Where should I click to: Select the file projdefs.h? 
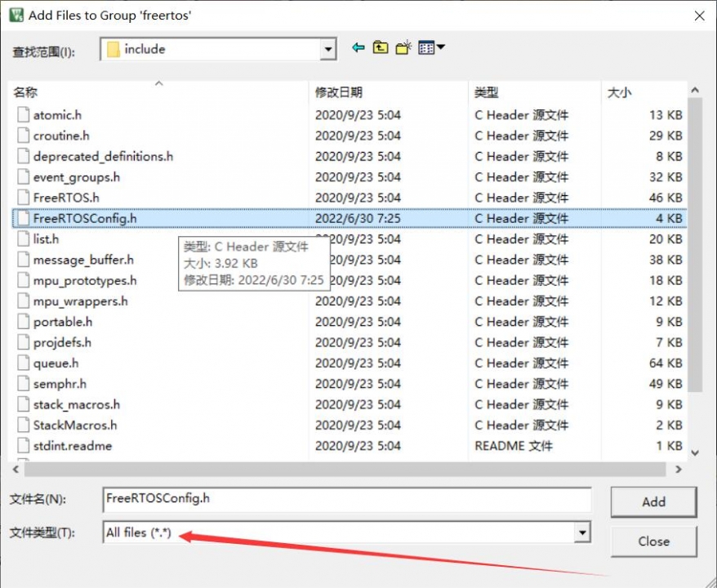click(x=62, y=342)
